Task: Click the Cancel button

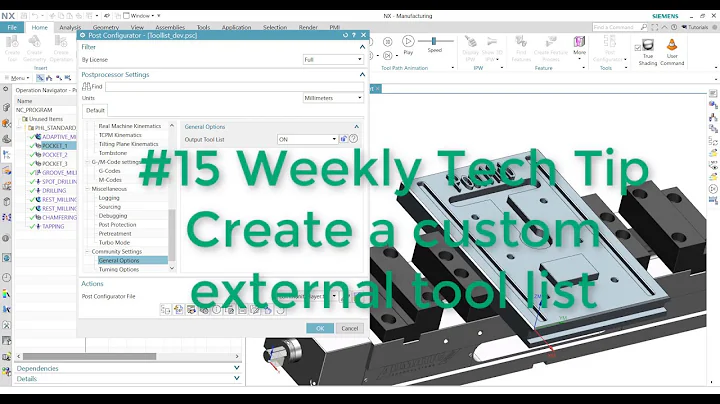Action: pyautogui.click(x=349, y=328)
